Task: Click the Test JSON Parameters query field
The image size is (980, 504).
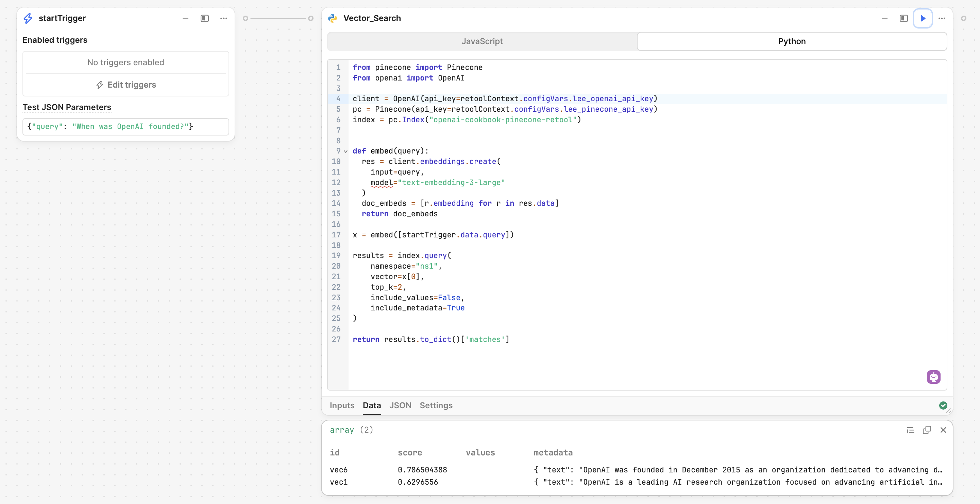Action: [x=125, y=127]
